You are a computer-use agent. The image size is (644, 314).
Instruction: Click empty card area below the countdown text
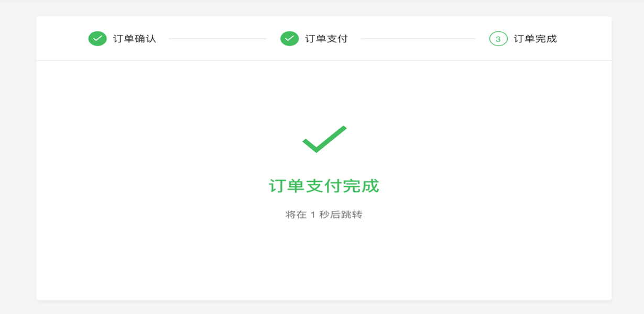(x=324, y=260)
